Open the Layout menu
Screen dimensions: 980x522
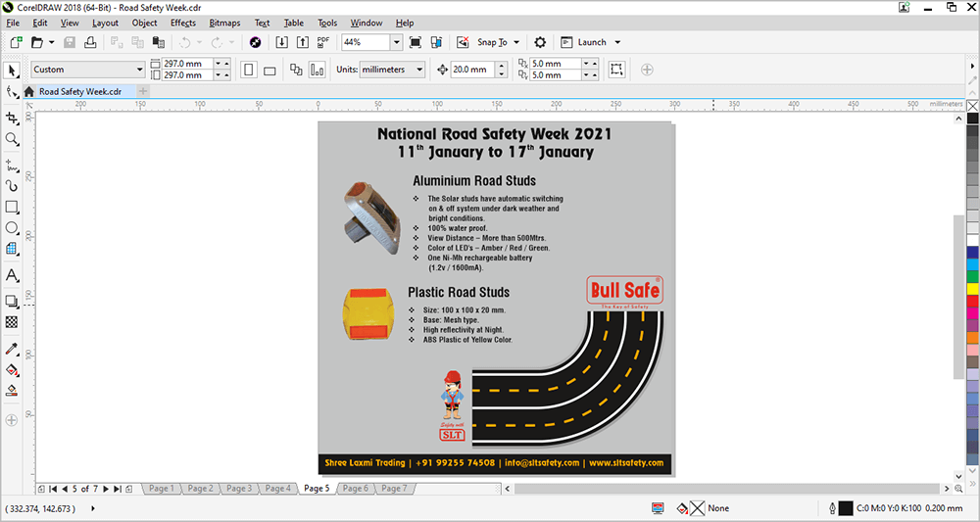pyautogui.click(x=105, y=23)
